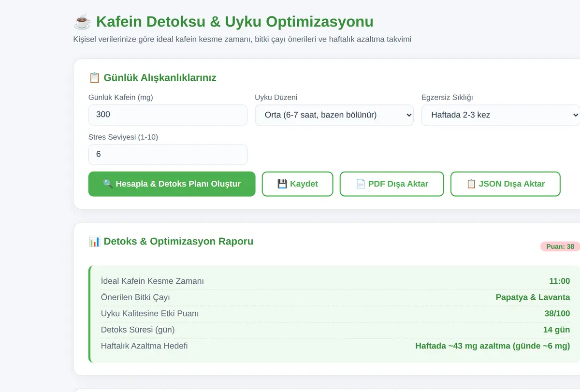
Task: Click the Detoks Süresi (gün) label
Action: point(138,330)
